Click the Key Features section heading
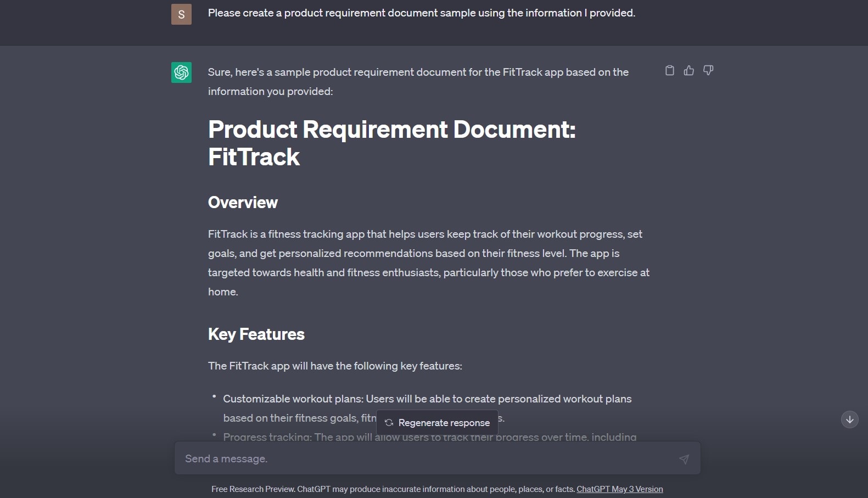This screenshot has width=868, height=498. point(256,334)
